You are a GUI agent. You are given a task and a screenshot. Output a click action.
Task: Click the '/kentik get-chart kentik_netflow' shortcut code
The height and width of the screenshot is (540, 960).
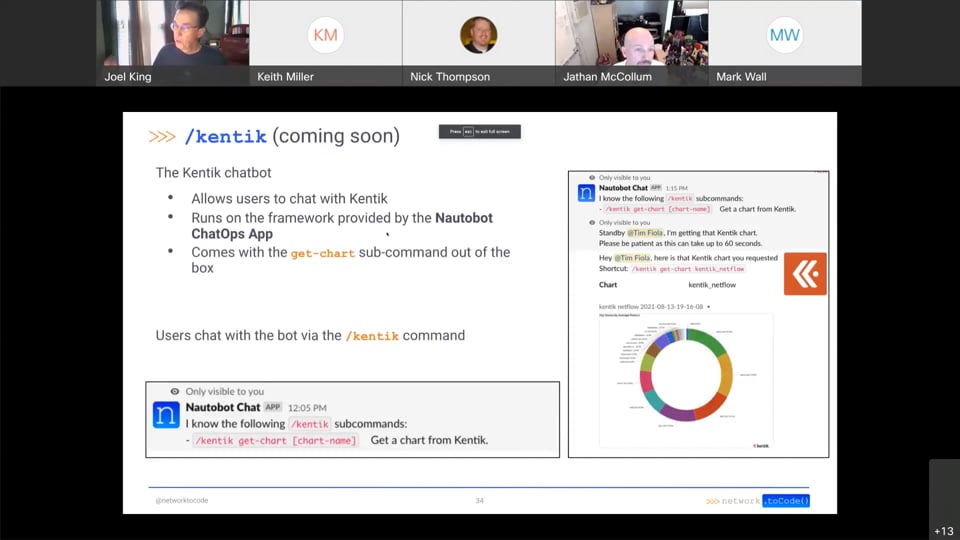(688, 269)
